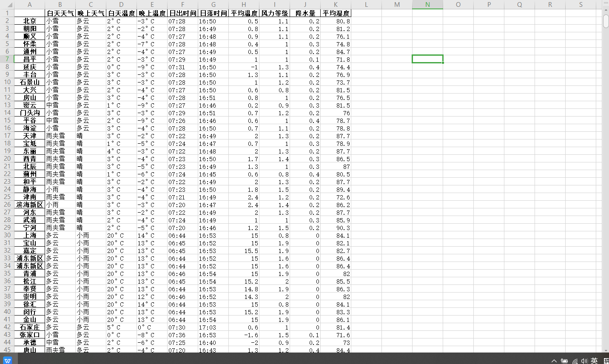Click the 拼 IME mode indicator
The height and width of the screenshot is (364, 609).
pyautogui.click(x=606, y=361)
